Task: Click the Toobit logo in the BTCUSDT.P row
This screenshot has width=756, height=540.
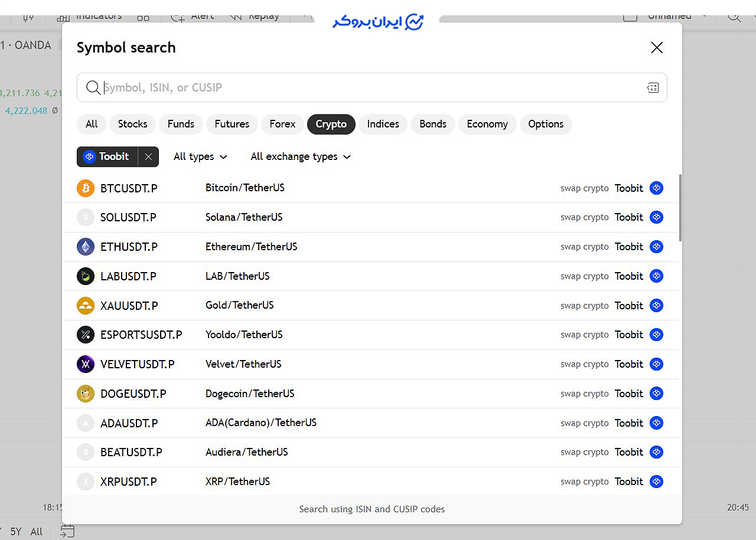Action: pos(656,188)
